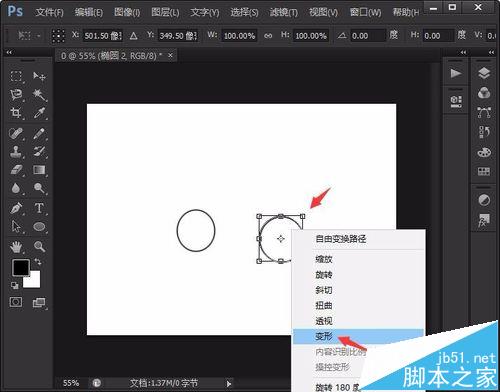Select the Lasso tool
Image resolution: width=500 pixels, height=392 pixels.
[x=16, y=95]
